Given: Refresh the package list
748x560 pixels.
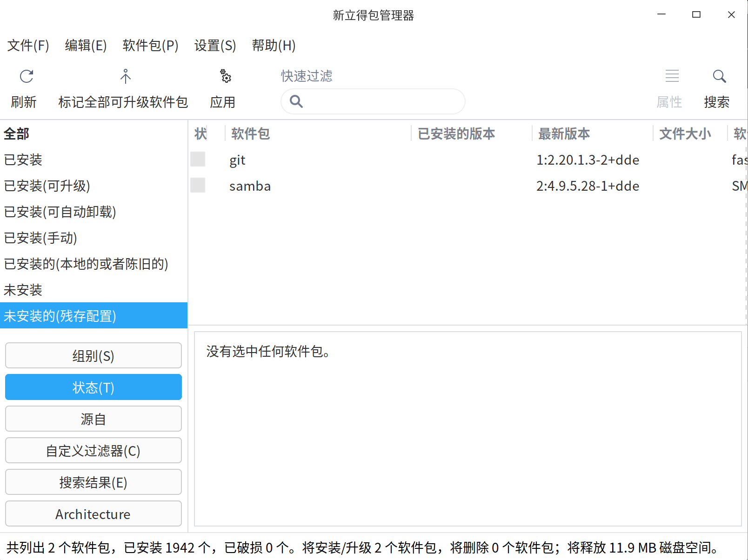Looking at the screenshot, I should click(26, 87).
